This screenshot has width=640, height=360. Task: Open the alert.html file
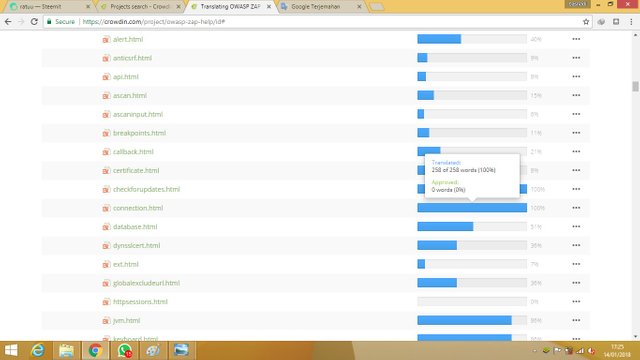pos(128,39)
